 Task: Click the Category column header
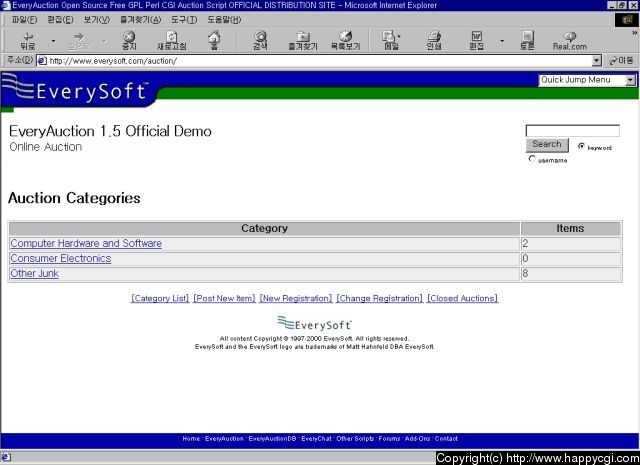click(x=264, y=228)
